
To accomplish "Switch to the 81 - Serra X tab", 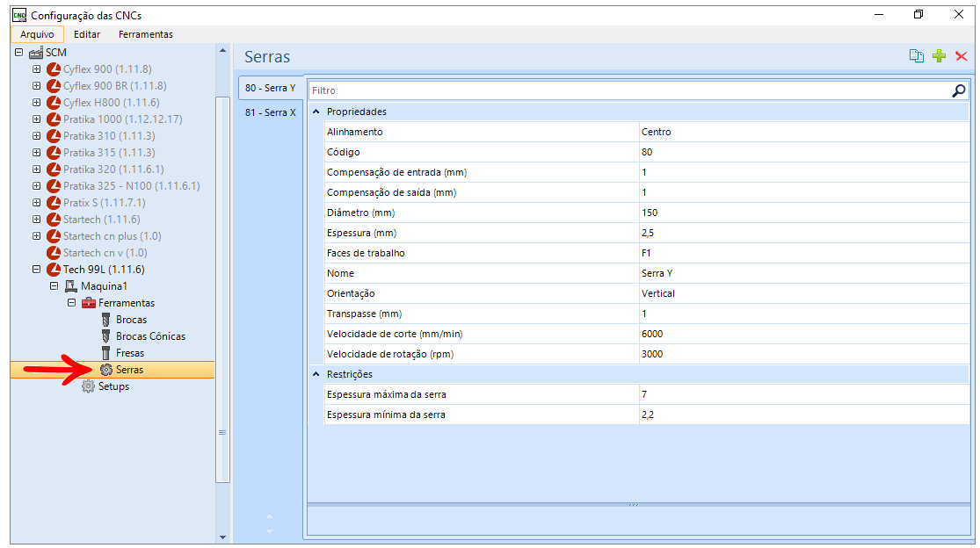I will click(x=270, y=112).
